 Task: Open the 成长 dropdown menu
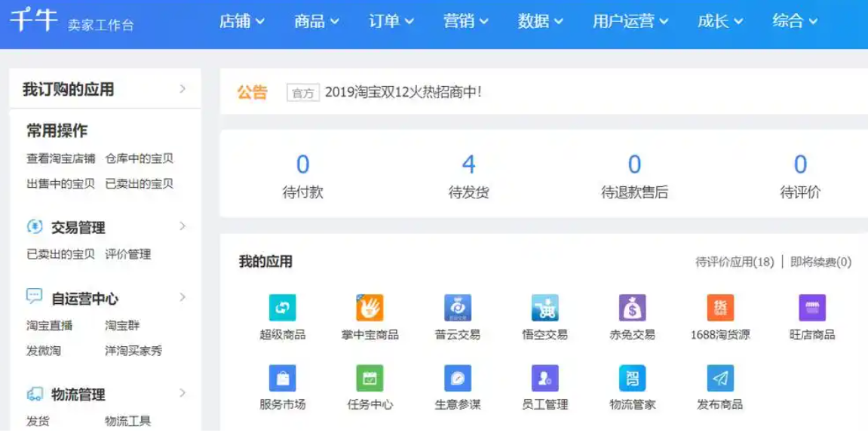[x=719, y=21]
